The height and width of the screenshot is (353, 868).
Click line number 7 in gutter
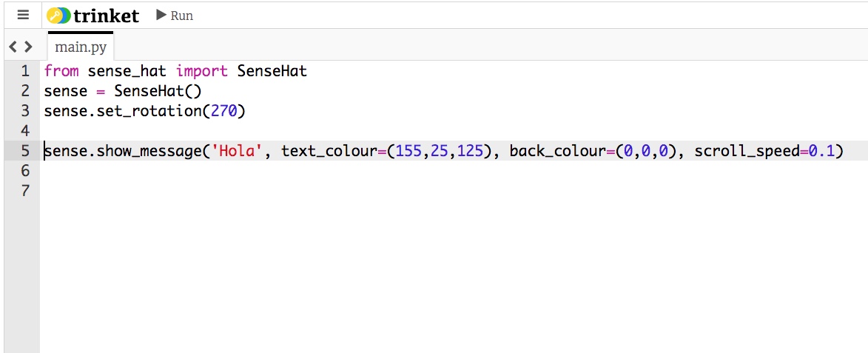(x=25, y=191)
